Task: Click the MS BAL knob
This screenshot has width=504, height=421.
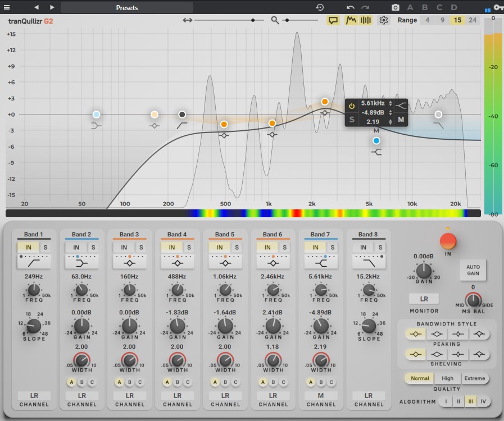Action: pyautogui.click(x=473, y=300)
